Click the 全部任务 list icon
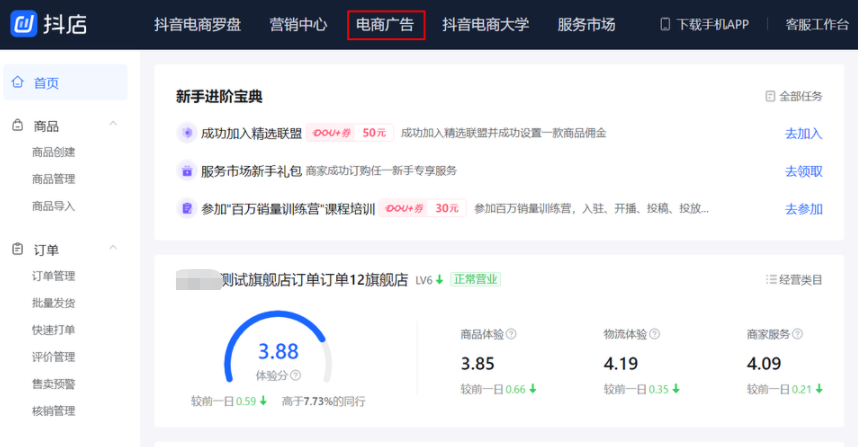This screenshot has width=858, height=447. click(x=770, y=96)
